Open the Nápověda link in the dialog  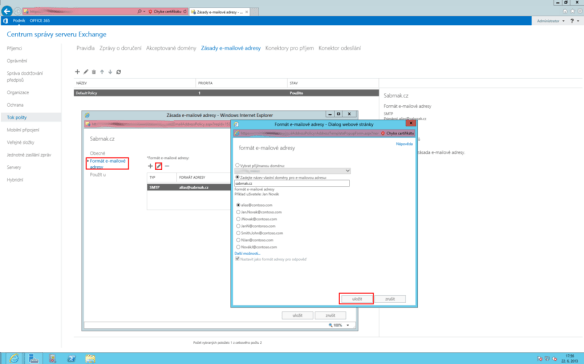[404, 144]
